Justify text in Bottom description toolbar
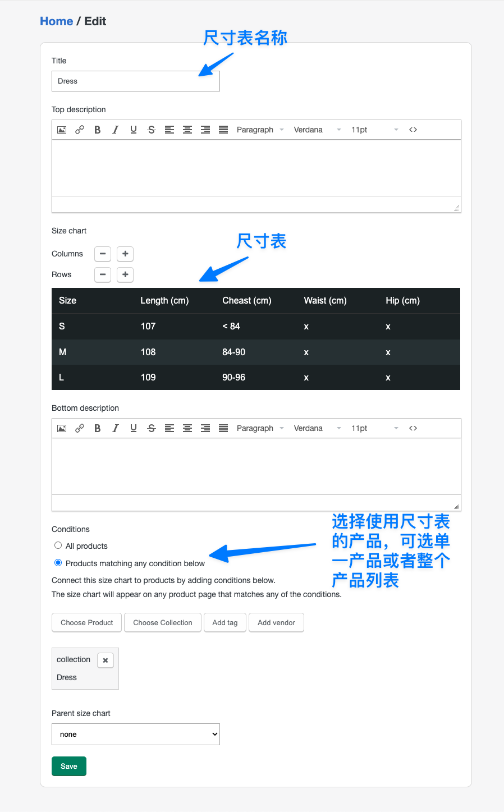504x812 pixels. point(223,428)
